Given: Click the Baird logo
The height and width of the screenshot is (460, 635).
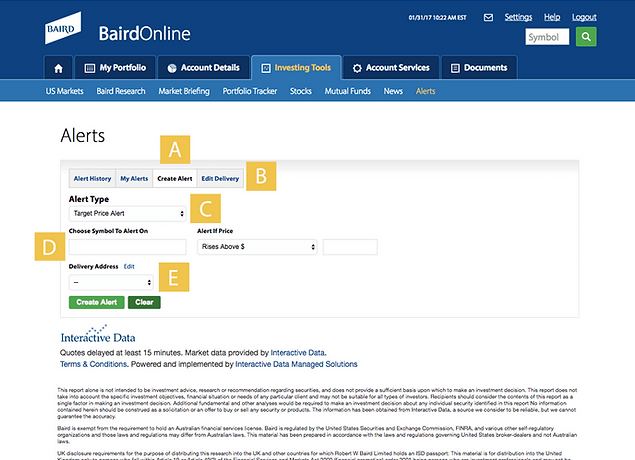Looking at the screenshot, I should (x=63, y=28).
